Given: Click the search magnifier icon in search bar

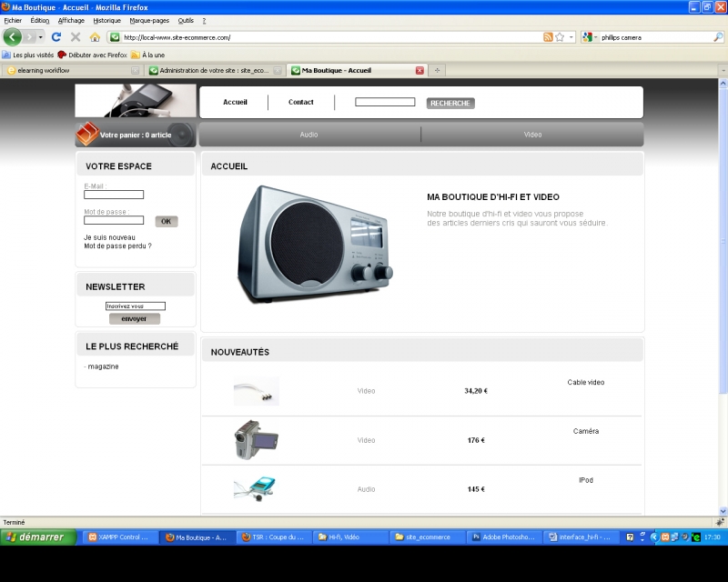Looking at the screenshot, I should pos(718,37).
